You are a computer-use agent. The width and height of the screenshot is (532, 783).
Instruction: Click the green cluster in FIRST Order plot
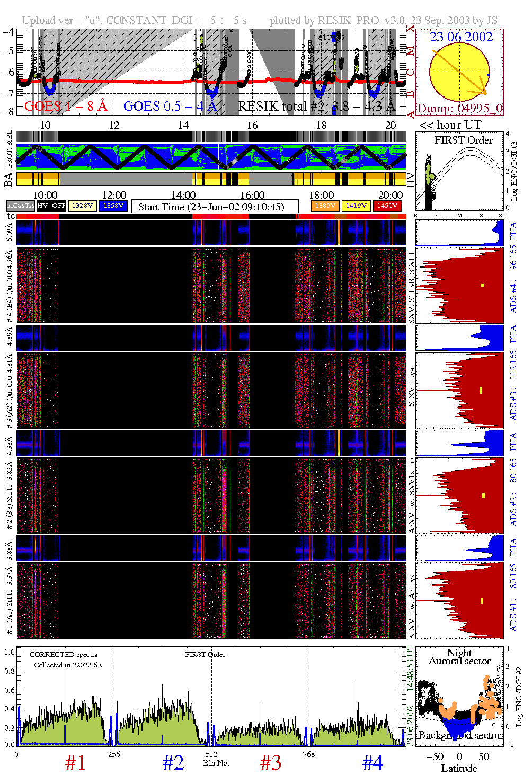[x=431, y=174]
